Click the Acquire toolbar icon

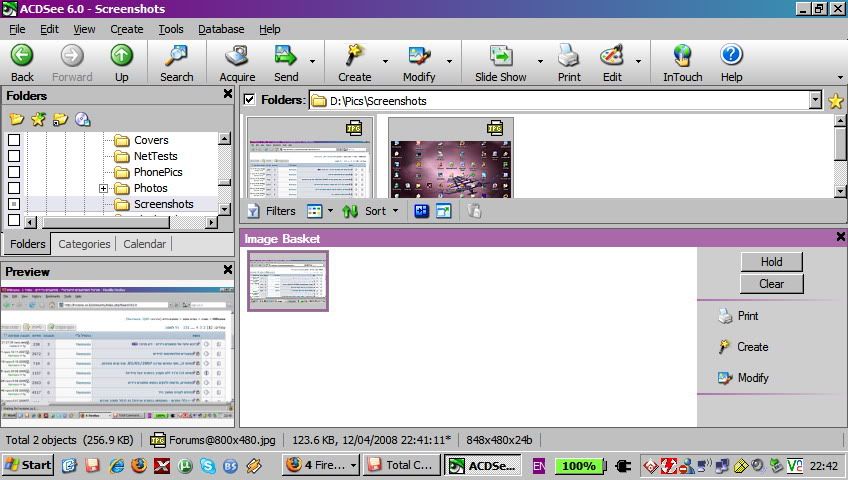click(237, 55)
